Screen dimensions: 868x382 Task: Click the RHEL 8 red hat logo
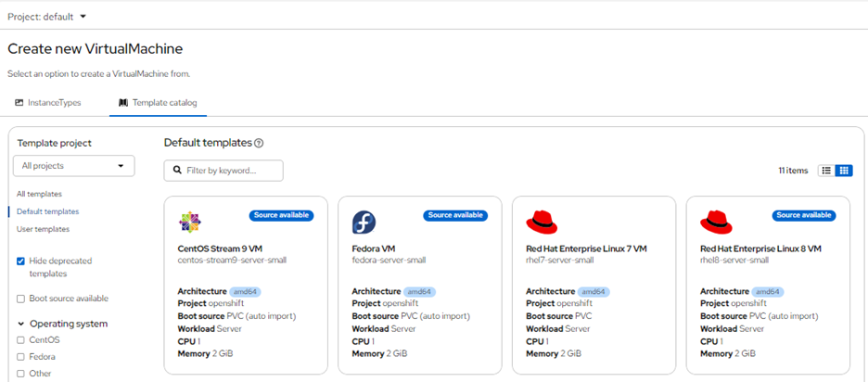(x=716, y=222)
